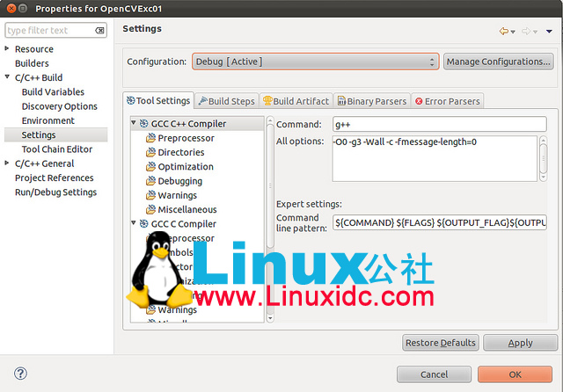Click the C++ Miscellaneous option icon
Screen dimensions: 563x392
coord(150,209)
